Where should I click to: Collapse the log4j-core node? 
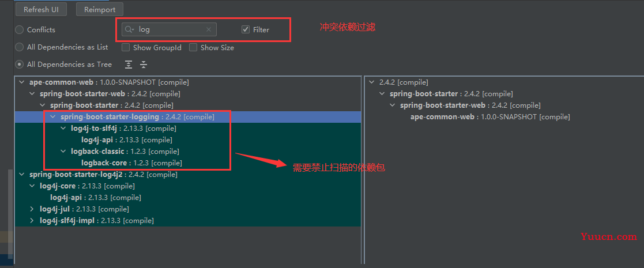click(32, 186)
